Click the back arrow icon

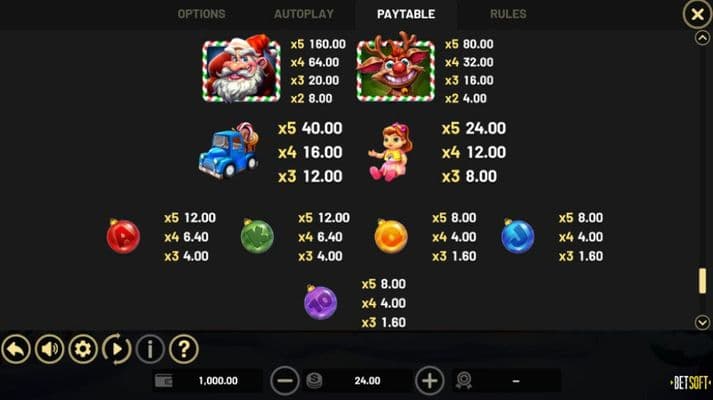(16, 349)
